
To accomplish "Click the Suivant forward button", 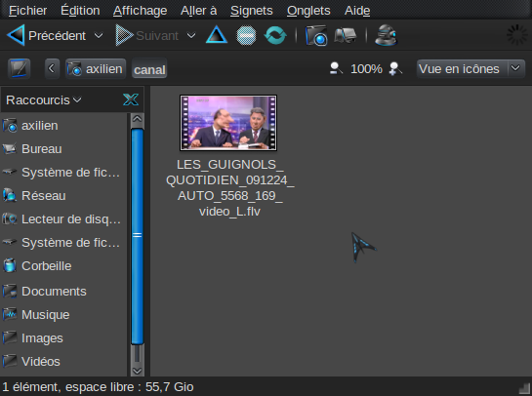I will pyautogui.click(x=147, y=35).
